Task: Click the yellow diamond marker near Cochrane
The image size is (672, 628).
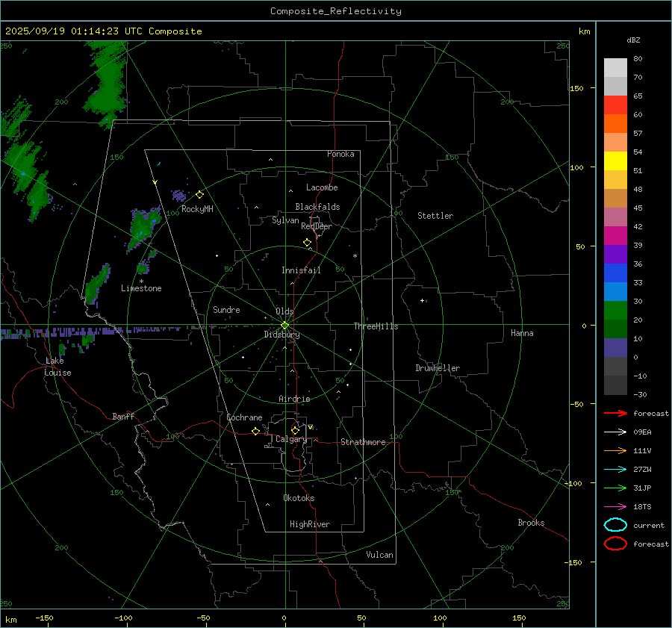Action: coord(255,432)
